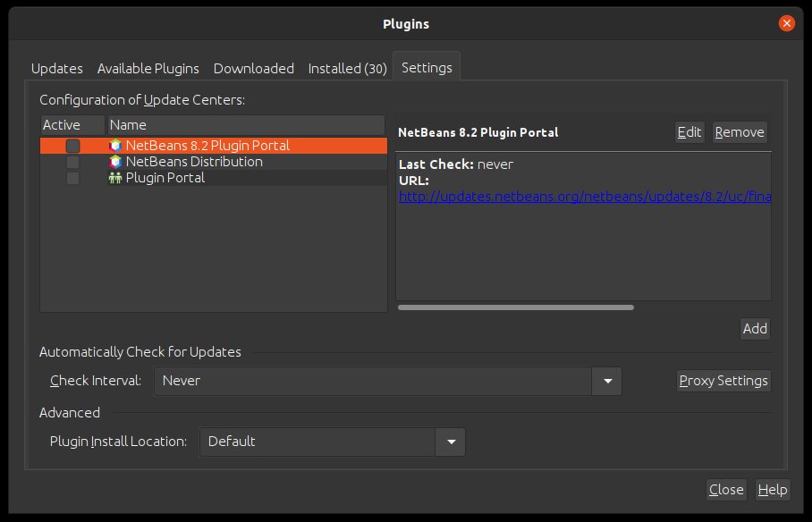
Task: Expand the Plugin Install Location dropdown
Action: click(451, 442)
